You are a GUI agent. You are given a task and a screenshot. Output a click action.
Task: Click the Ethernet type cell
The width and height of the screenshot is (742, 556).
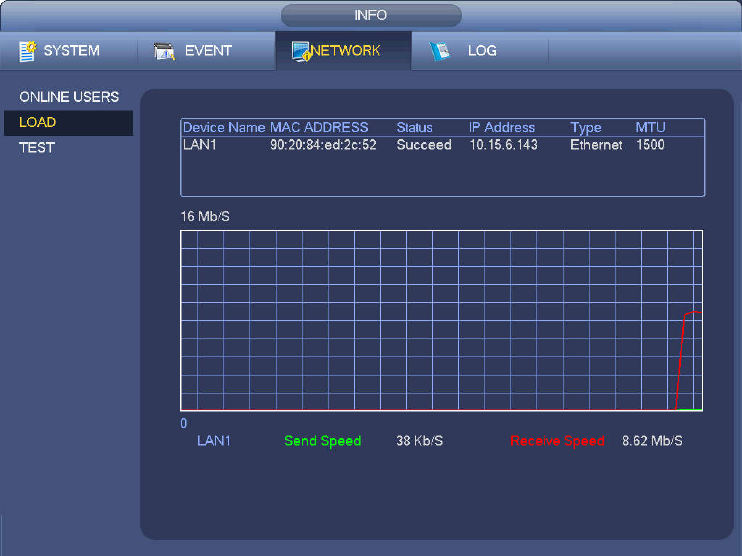pyautogui.click(x=596, y=145)
